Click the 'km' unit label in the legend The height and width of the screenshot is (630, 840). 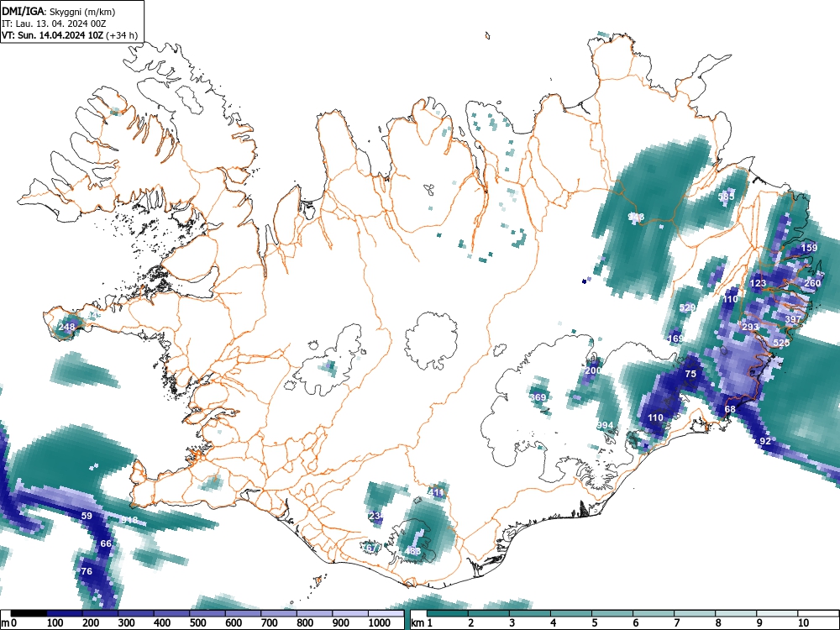(417, 623)
